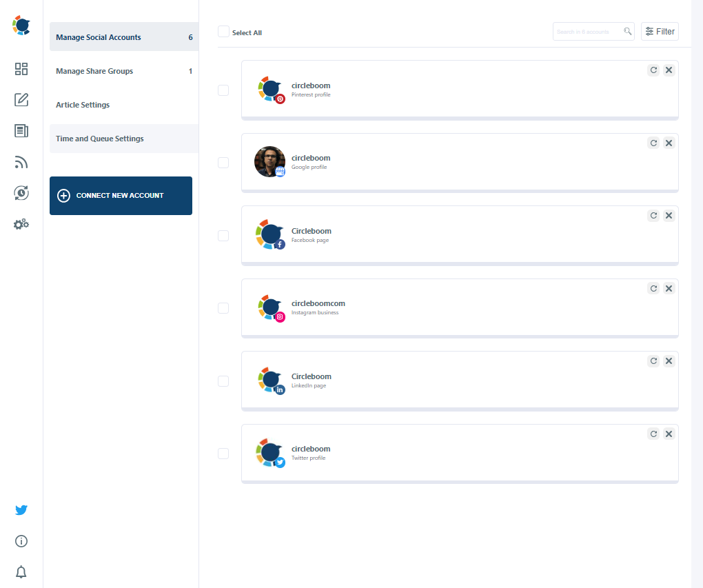Viewport: 703px width, 588px height.
Task: Check the circleboomcom Instagram business account
Action: pos(223,308)
